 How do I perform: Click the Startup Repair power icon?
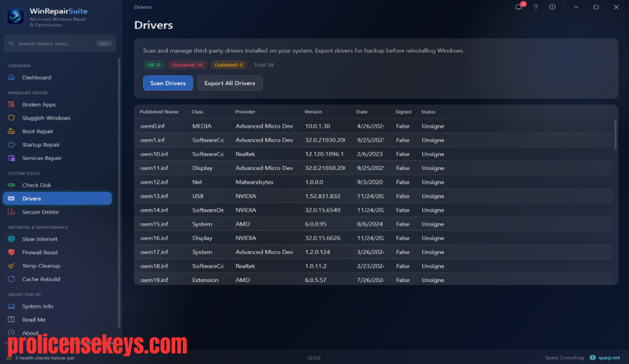tap(11, 144)
